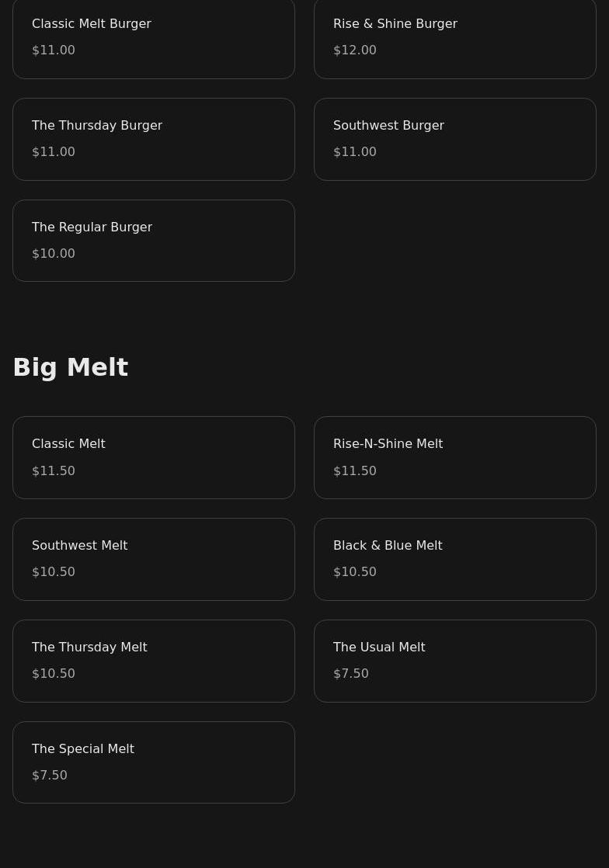Click the $12.00 price label

355,50
